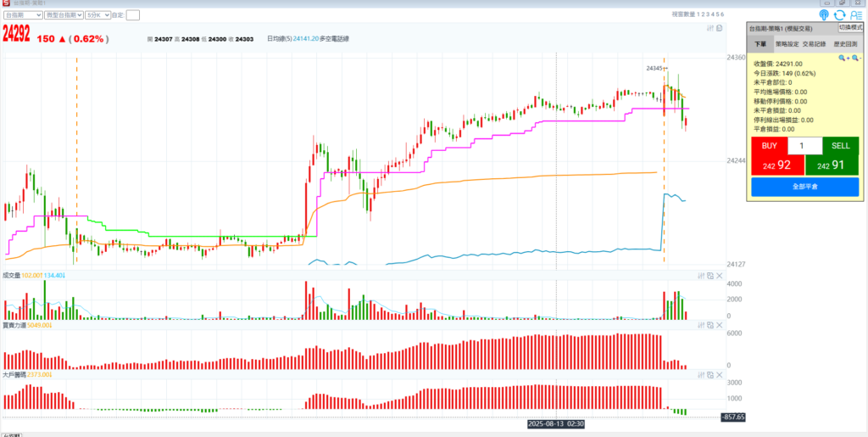The height and width of the screenshot is (437, 868).
Task: Close the 成交量 volume sub-chart
Action: (x=720, y=276)
